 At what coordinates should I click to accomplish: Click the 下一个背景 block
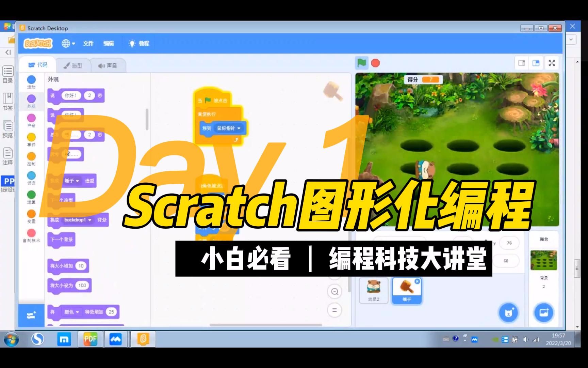pos(62,240)
